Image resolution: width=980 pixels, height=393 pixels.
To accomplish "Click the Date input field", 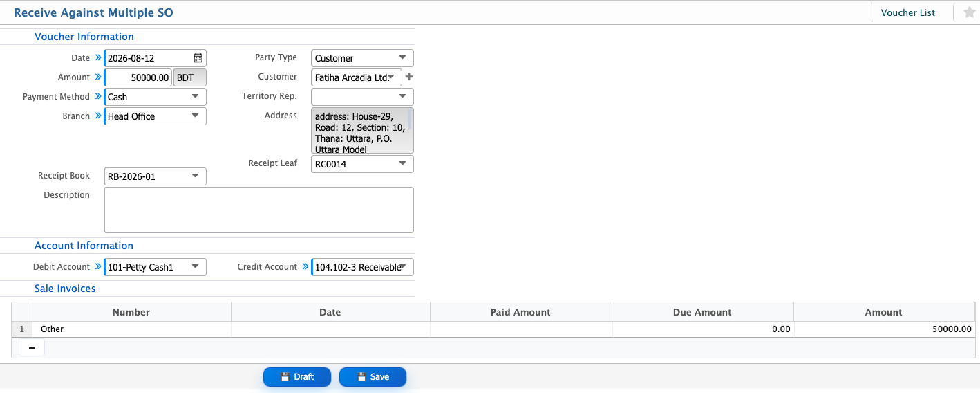I will [x=155, y=58].
